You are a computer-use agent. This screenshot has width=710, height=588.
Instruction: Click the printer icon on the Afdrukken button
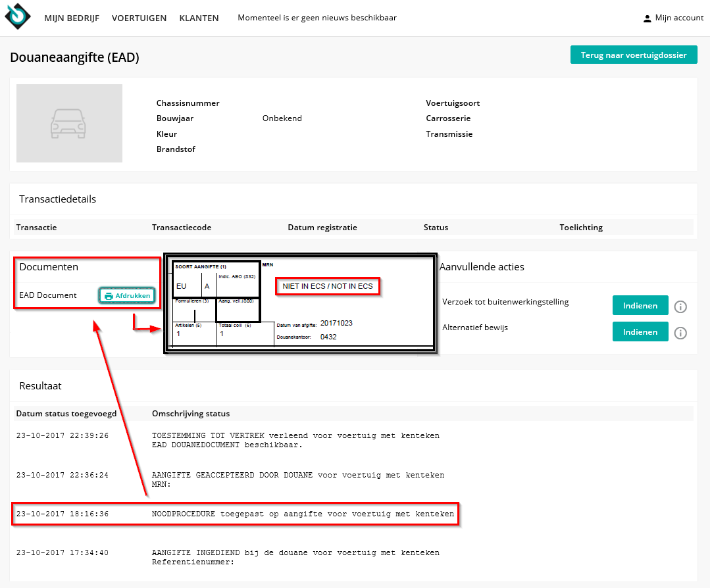click(109, 295)
